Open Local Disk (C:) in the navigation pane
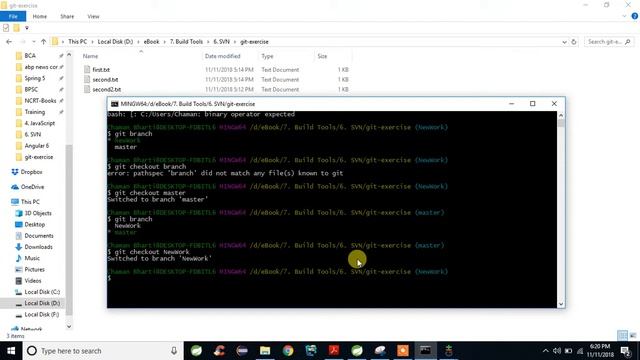The image size is (640, 360). (42, 292)
